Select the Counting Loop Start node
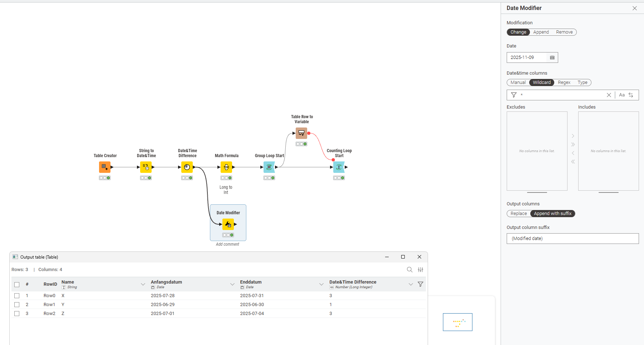The width and height of the screenshot is (644, 345). [339, 167]
